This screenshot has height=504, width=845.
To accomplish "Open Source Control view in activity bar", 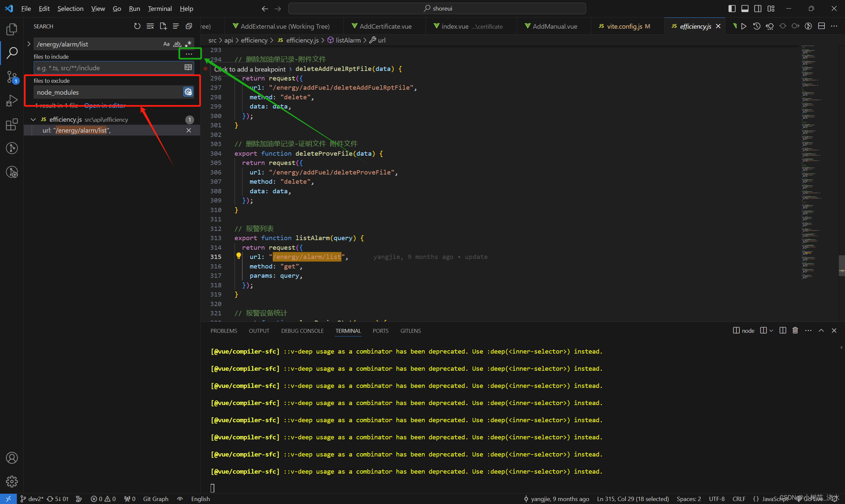I will coord(12,77).
